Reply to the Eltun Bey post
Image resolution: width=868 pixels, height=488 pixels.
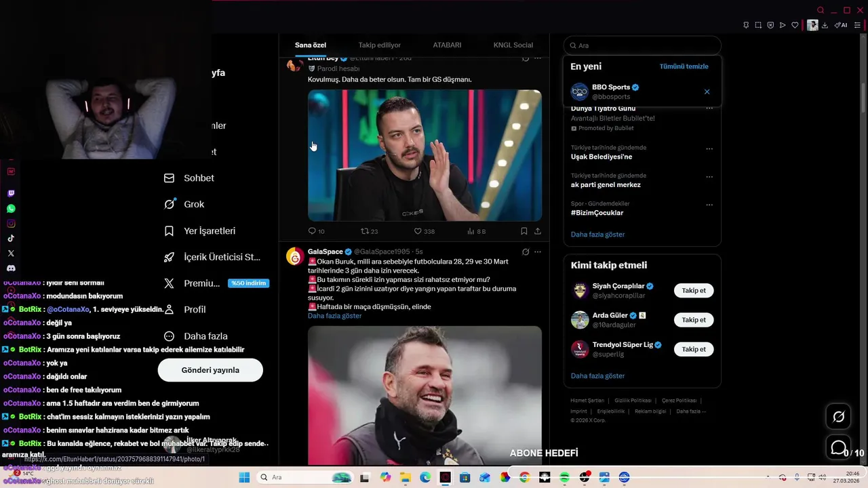(x=316, y=231)
